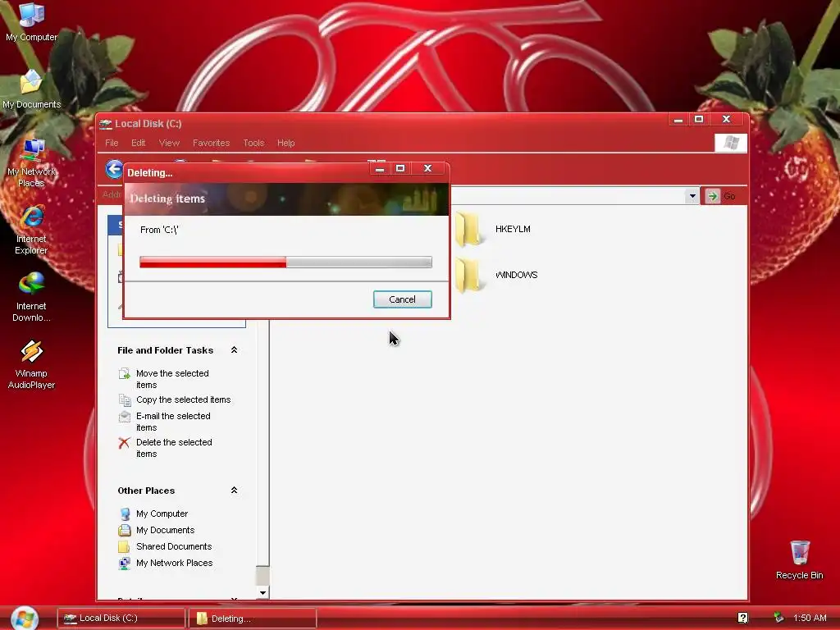The image size is (840, 630).
Task: Click Move the selected items link
Action: tap(172, 379)
